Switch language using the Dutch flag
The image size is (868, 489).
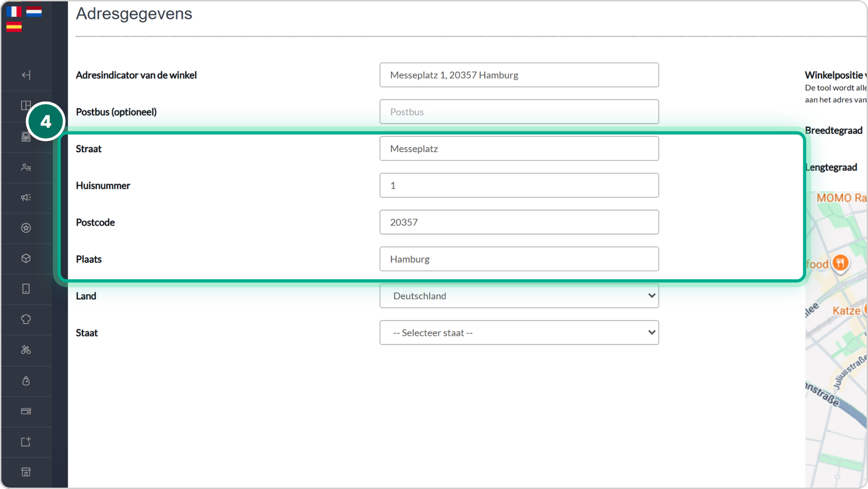(x=34, y=11)
